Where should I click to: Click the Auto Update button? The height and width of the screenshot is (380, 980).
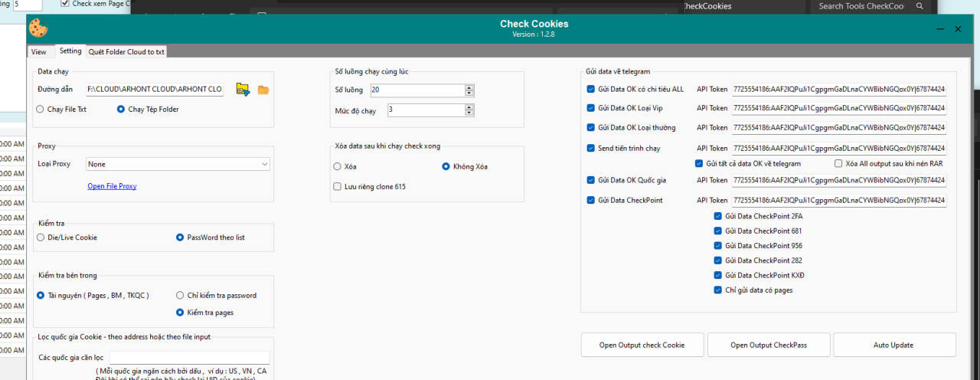pos(893,345)
